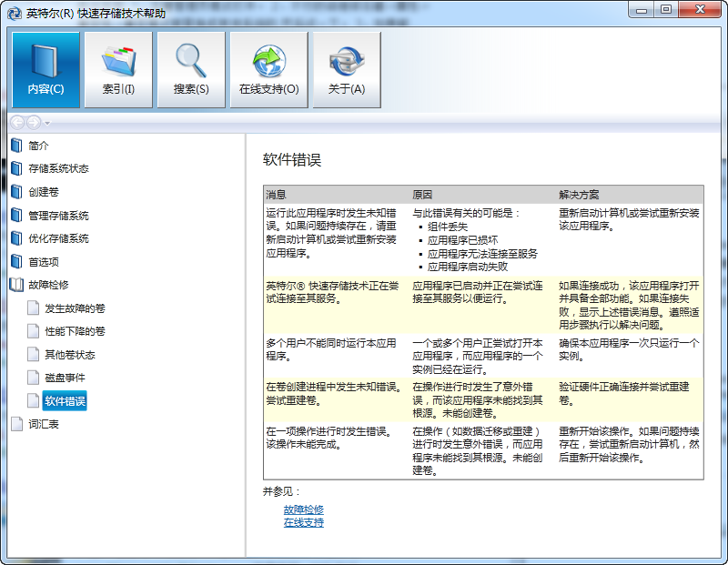
Task: Open the 性能下降的卷 page
Action: click(x=75, y=331)
